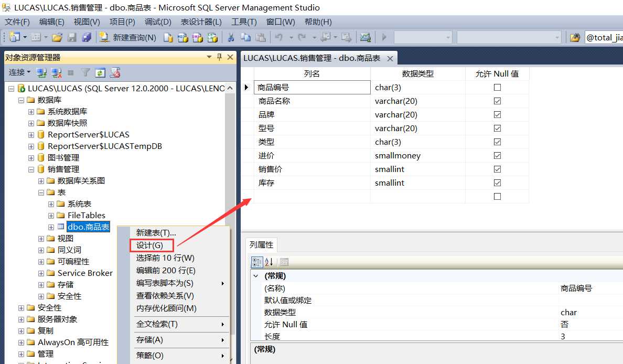
Task: Uncheck Allow Null for 品牌 row
Action: pyautogui.click(x=497, y=114)
